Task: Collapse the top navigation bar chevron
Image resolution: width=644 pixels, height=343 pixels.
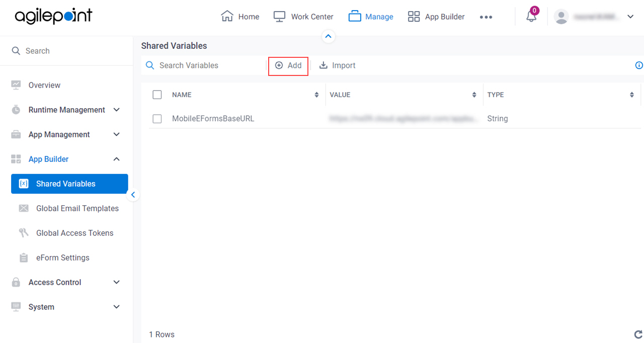Action: [328, 36]
